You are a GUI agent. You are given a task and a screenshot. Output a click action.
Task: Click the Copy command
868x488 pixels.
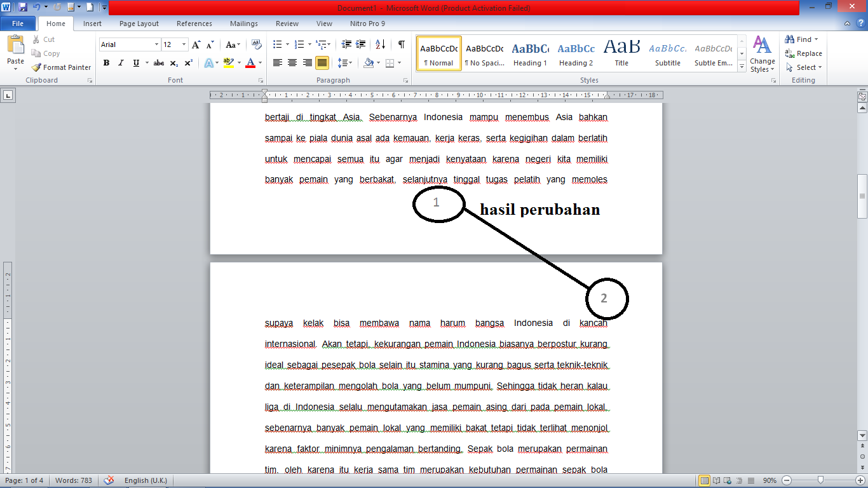coord(46,53)
